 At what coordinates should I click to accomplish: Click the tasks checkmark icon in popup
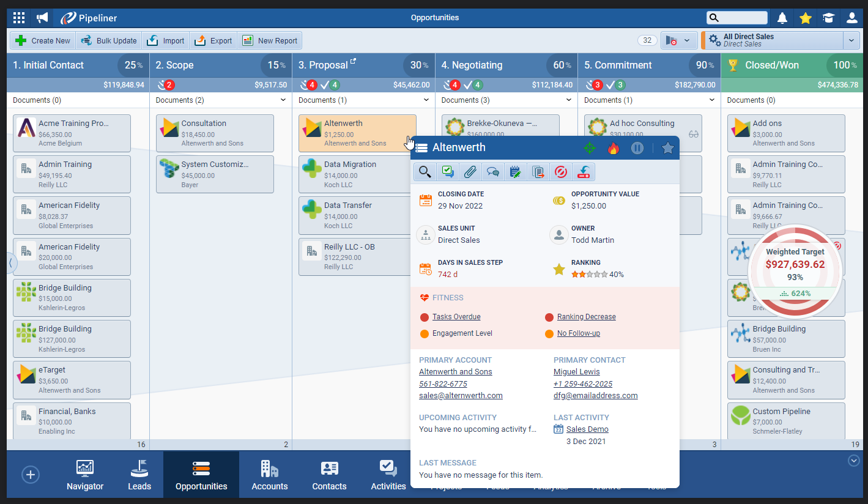[x=447, y=172]
